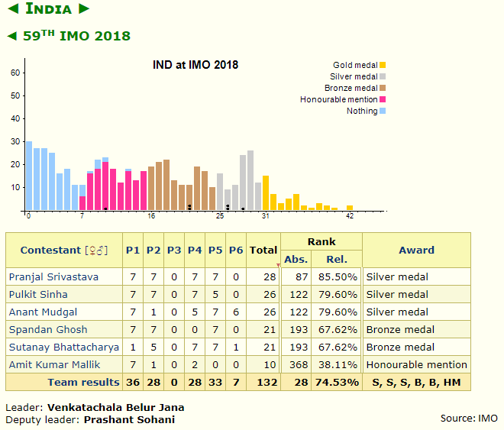Click leader name Venkatachala Belur Jana
This screenshot has height=430, width=504.
pos(116,408)
